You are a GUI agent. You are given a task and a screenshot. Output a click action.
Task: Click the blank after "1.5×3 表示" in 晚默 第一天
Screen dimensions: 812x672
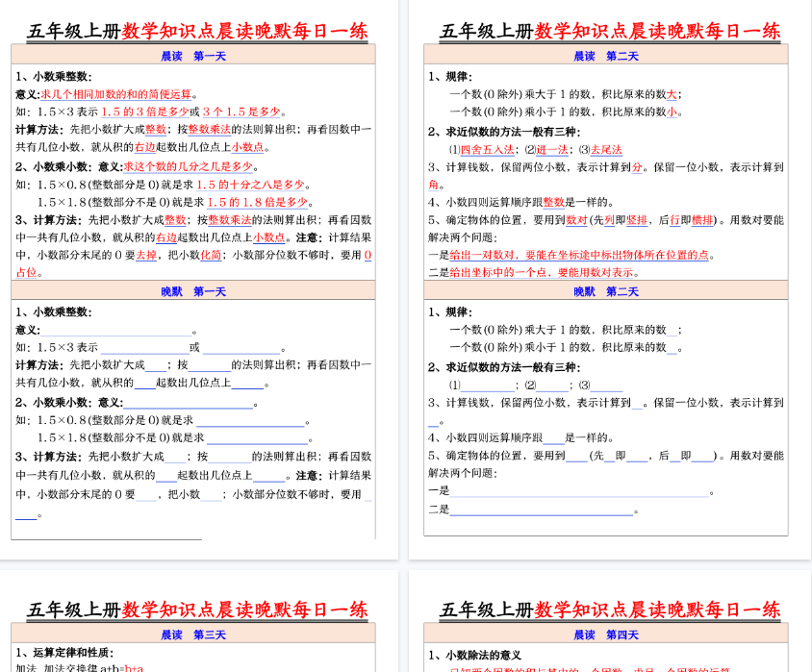coord(143,347)
